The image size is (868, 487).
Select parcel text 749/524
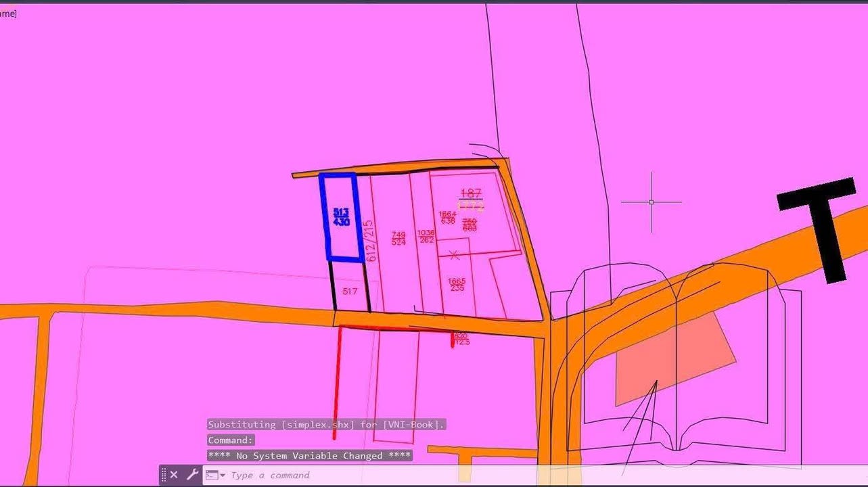coord(398,239)
